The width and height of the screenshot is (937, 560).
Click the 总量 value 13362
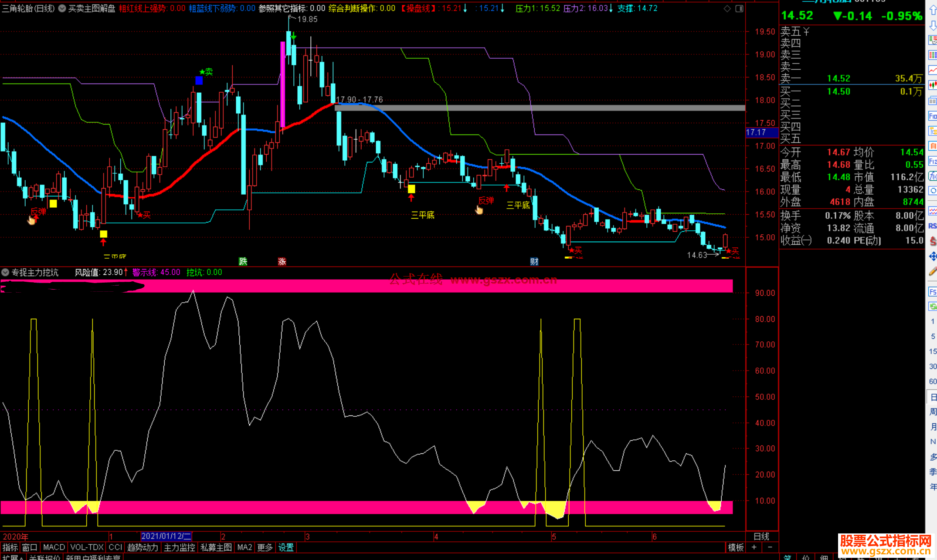[910, 189]
